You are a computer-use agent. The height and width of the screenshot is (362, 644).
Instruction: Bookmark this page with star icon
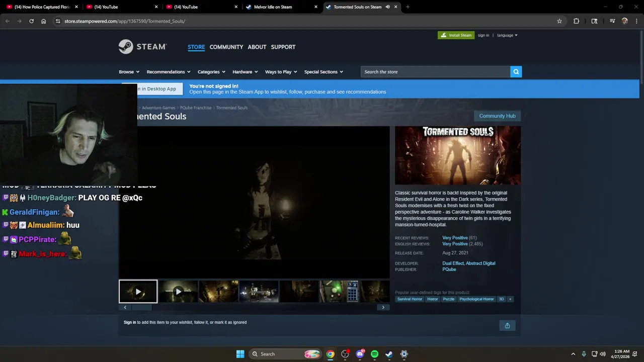click(x=559, y=21)
